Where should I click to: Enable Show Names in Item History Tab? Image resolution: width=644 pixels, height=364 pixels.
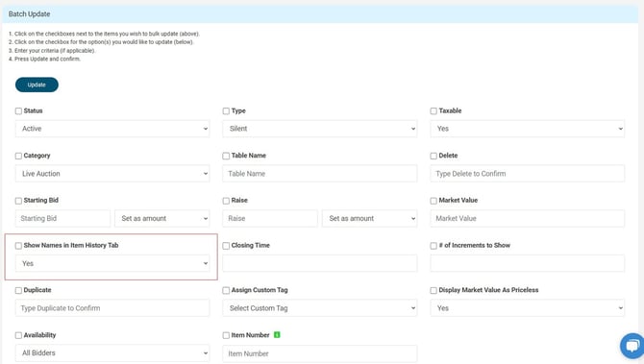18,246
